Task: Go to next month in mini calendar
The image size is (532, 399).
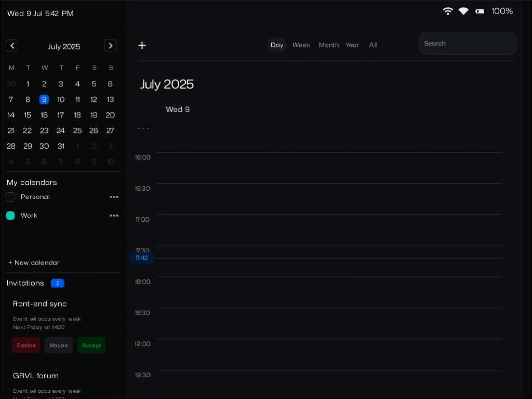Action: tap(110, 46)
